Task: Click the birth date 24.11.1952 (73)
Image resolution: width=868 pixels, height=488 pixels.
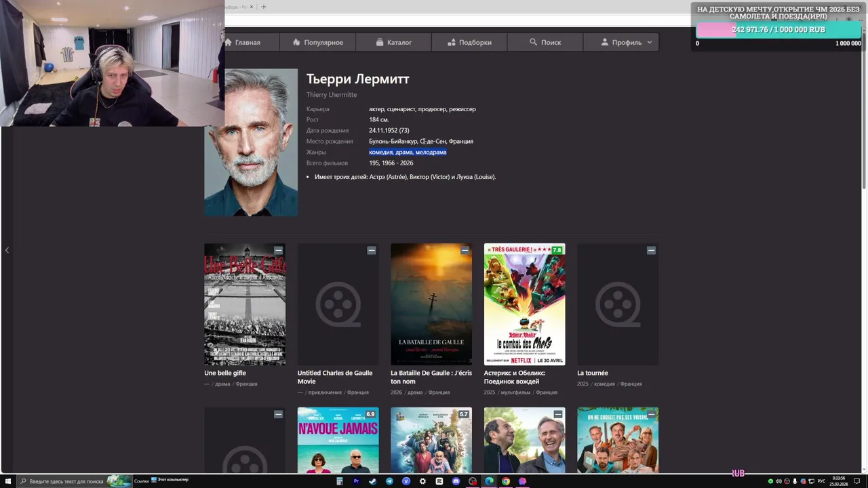Action: [x=389, y=130]
